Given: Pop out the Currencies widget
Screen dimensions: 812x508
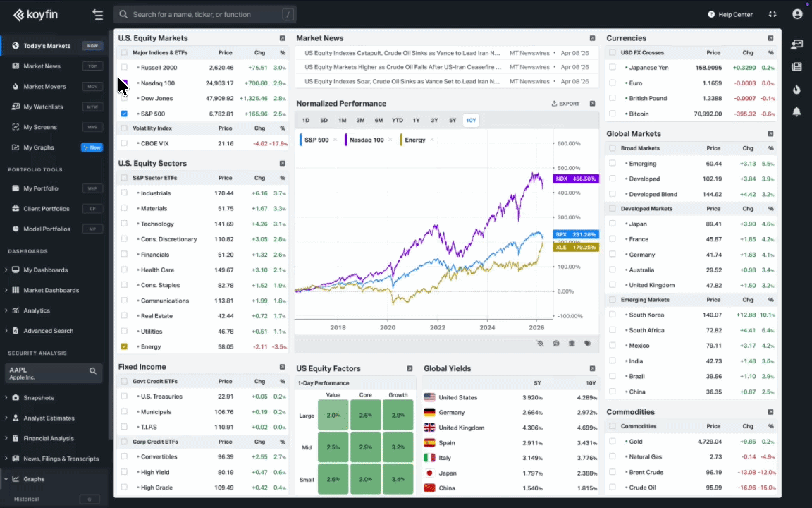Looking at the screenshot, I should (770, 38).
